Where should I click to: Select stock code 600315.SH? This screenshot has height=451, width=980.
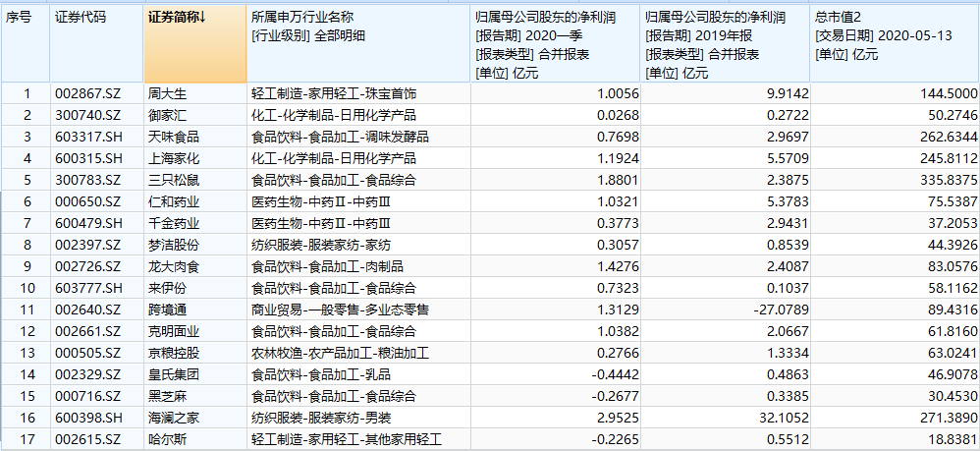(x=96, y=159)
